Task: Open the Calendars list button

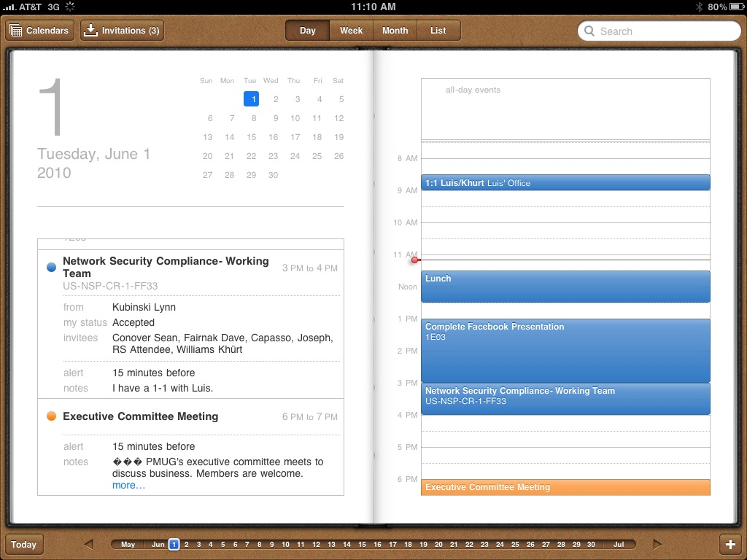Action: pos(39,31)
